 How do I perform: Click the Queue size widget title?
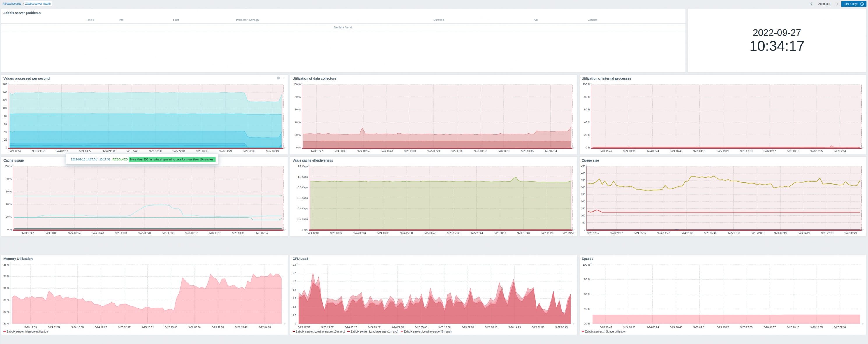point(590,160)
